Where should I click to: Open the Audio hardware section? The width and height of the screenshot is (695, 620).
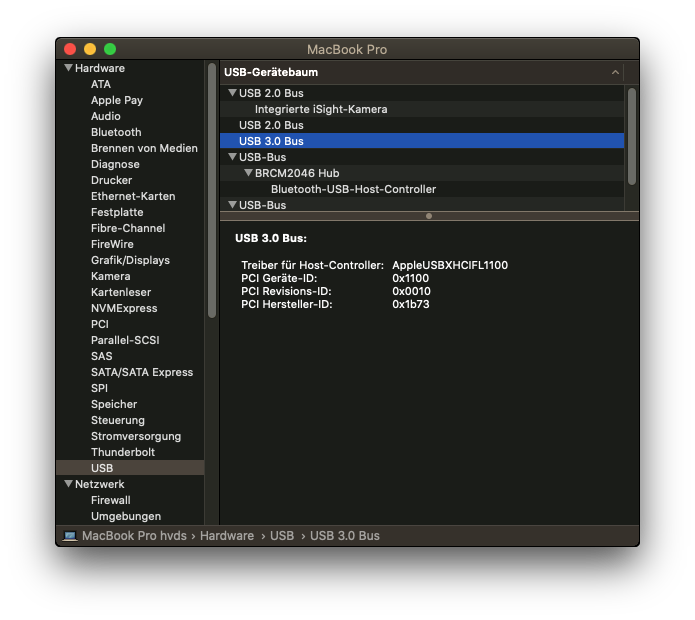[x=105, y=116]
